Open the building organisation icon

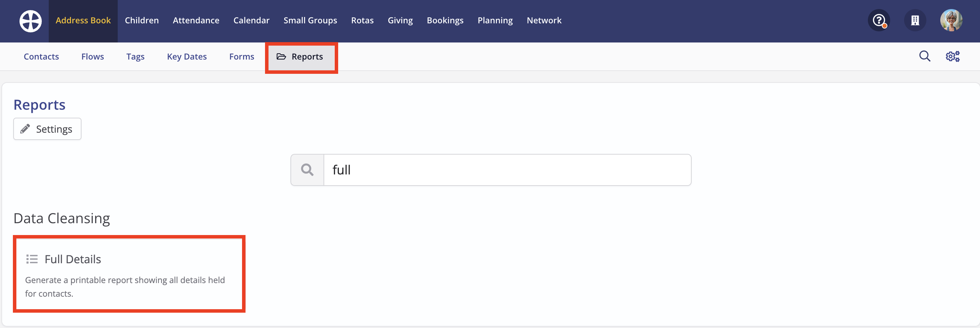[x=915, y=20]
